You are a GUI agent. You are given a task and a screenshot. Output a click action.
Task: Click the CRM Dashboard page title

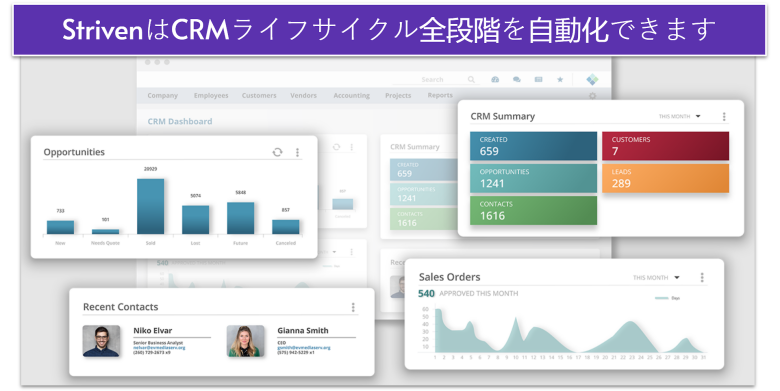(180, 121)
